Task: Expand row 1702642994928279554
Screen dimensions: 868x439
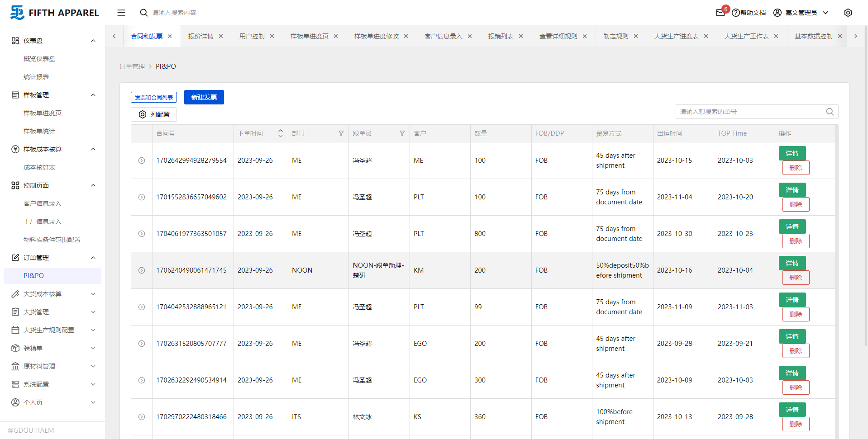Action: click(142, 160)
